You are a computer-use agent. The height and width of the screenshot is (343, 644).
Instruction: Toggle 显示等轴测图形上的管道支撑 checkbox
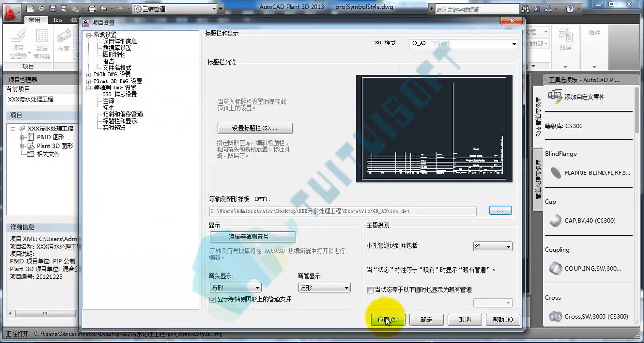tap(212, 299)
